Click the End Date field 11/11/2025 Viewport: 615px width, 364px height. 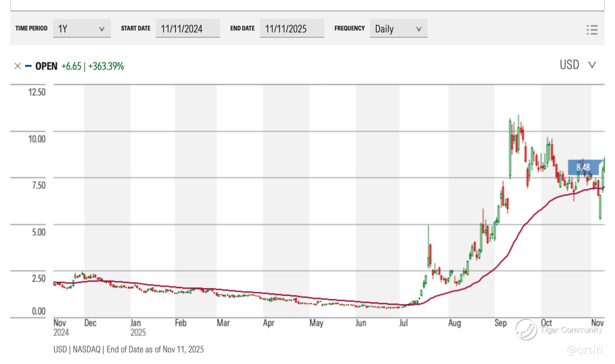pos(292,29)
